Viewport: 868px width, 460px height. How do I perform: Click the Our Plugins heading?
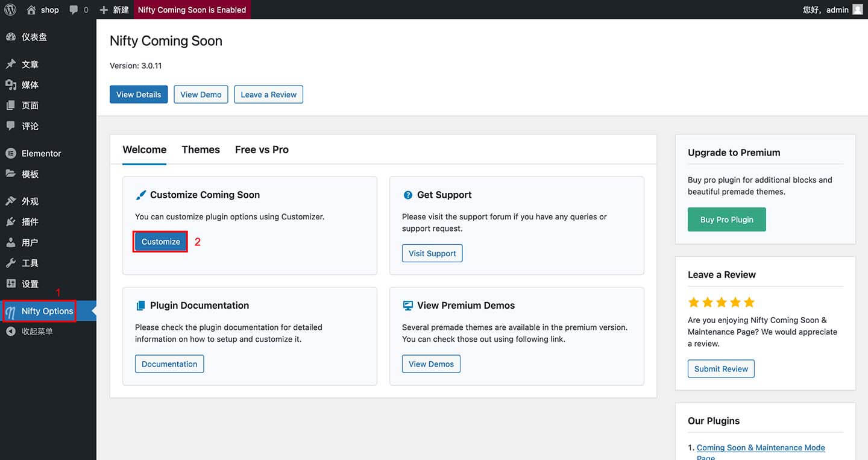point(714,421)
